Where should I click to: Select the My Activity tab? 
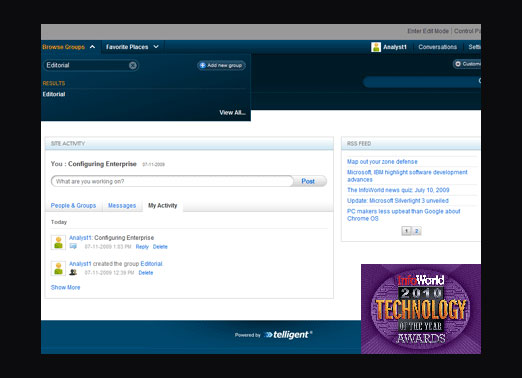163,206
